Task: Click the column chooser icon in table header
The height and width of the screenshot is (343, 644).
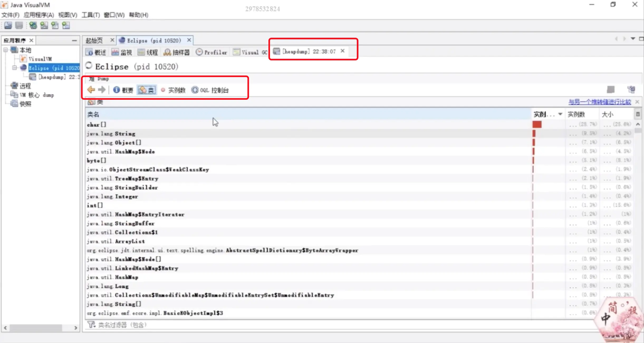Action: tap(638, 114)
